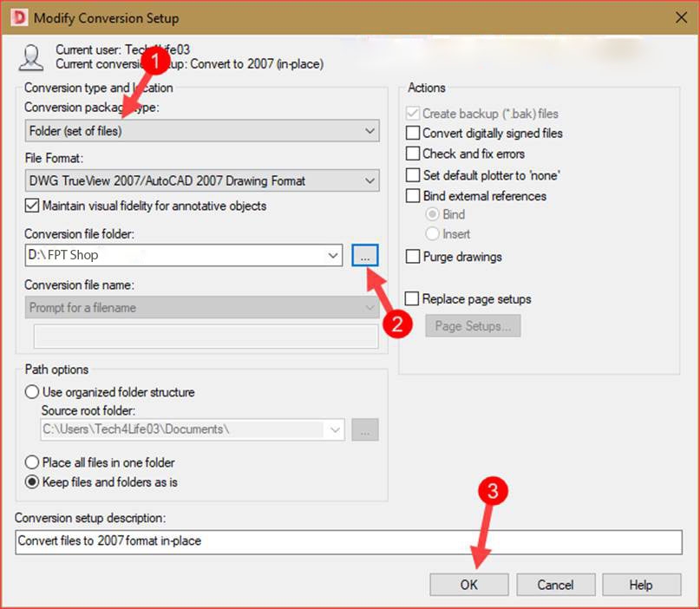Select the Insert radio button

click(433, 233)
